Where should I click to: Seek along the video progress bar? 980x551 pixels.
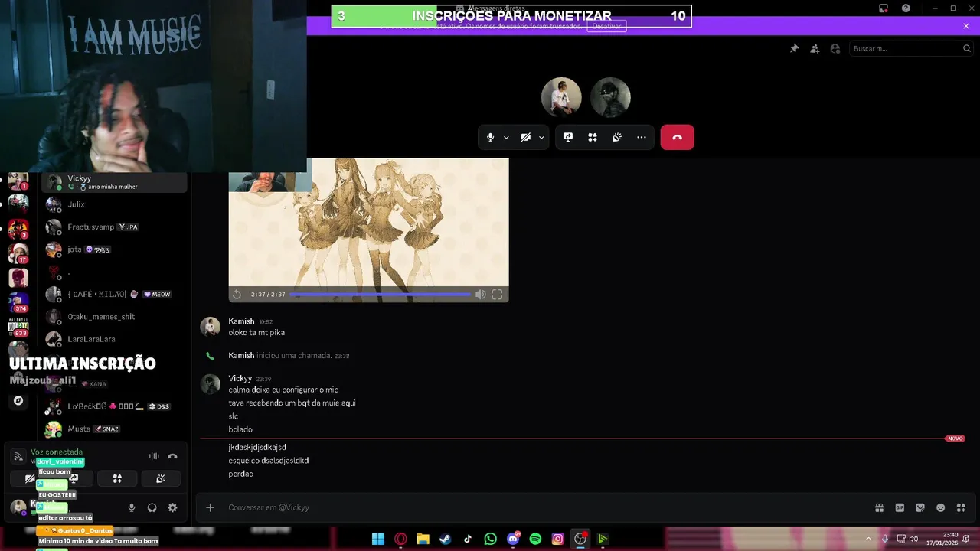click(381, 295)
